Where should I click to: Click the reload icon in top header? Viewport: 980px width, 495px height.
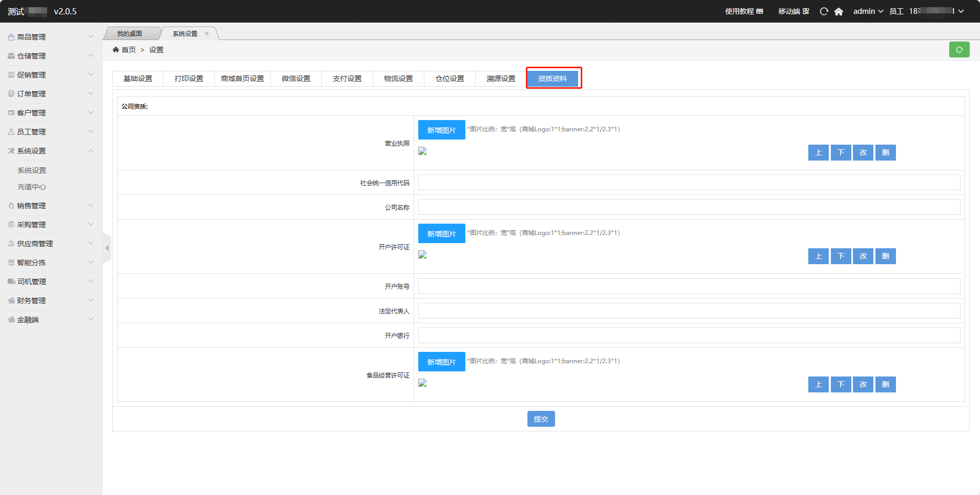(824, 11)
